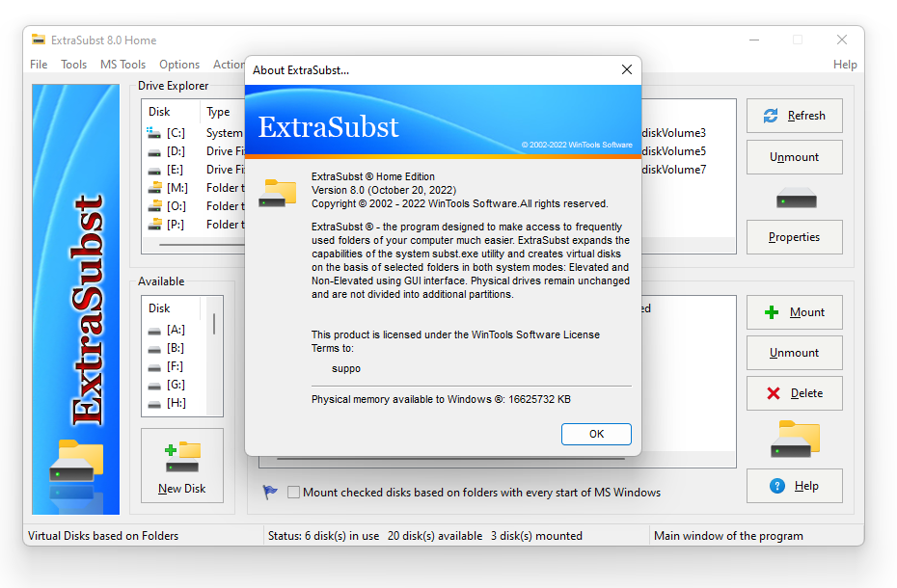Image resolution: width=897 pixels, height=588 pixels.
Task: Select the [C:] system disk icon
Action: pyautogui.click(x=154, y=133)
